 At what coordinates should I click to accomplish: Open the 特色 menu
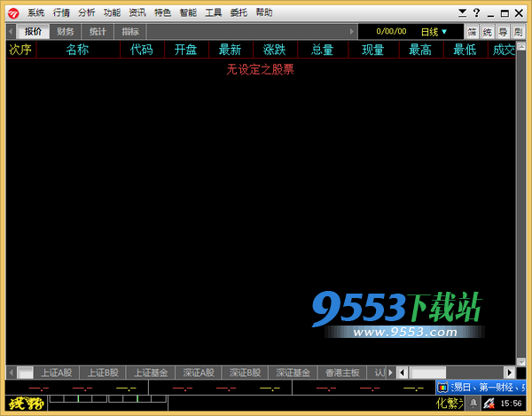(163, 13)
